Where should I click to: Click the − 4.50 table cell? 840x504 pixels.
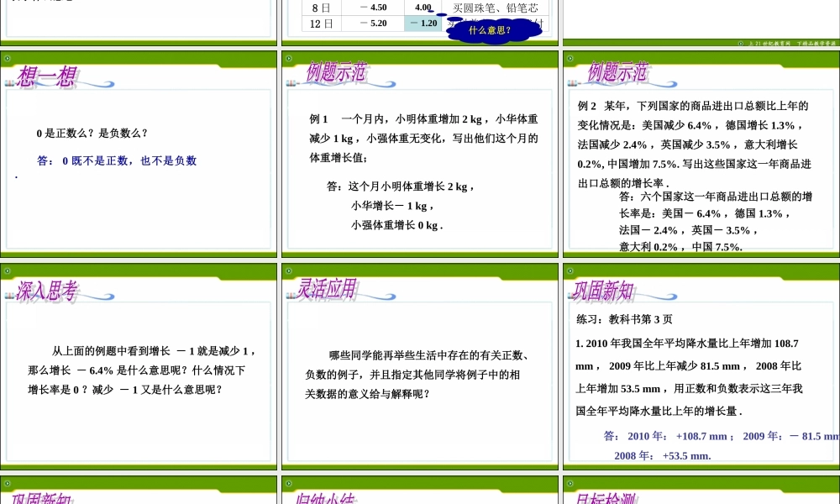coord(373,8)
